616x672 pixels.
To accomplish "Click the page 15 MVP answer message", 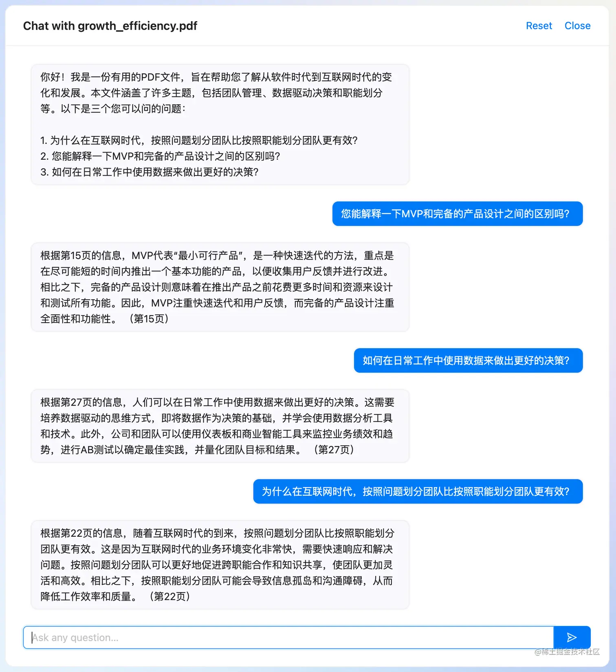I will pos(220,287).
